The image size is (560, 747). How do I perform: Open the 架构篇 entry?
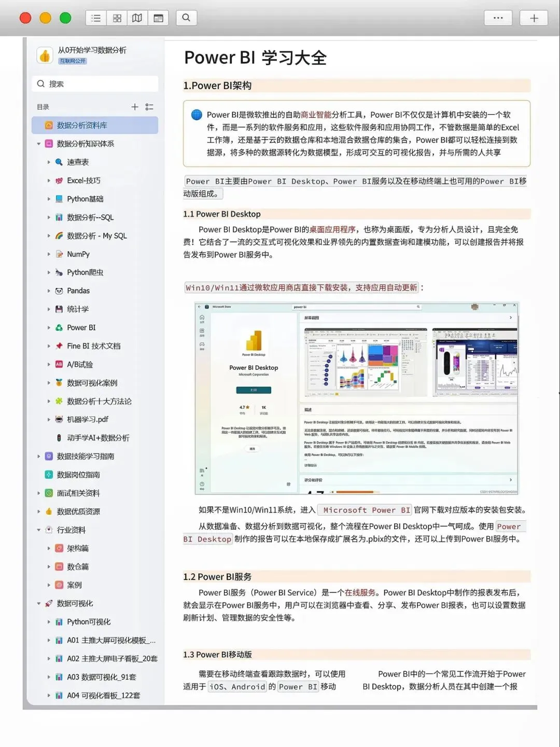point(78,549)
